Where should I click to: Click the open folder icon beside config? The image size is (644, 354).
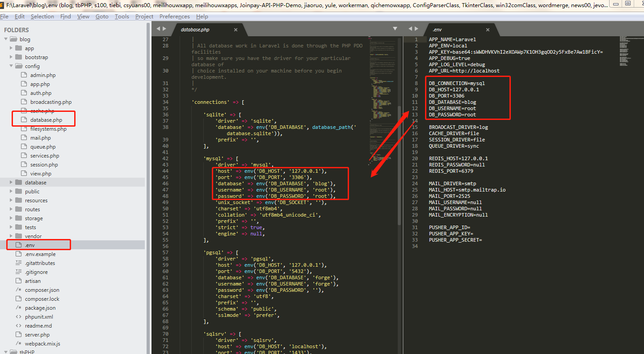19,66
